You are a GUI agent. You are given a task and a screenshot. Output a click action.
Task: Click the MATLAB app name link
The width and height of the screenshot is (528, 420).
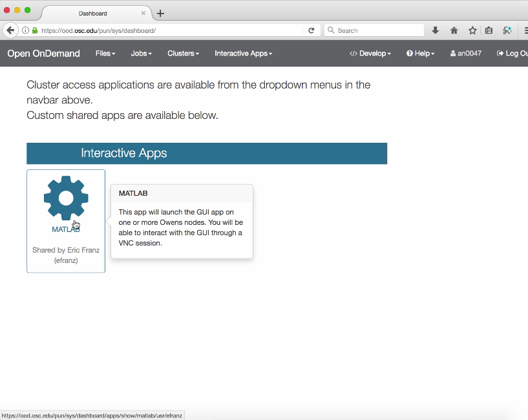pyautogui.click(x=65, y=229)
